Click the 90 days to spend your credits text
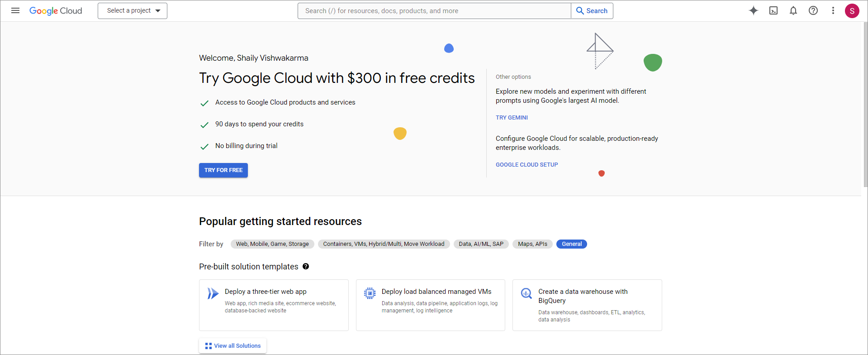868x355 pixels. (x=259, y=124)
